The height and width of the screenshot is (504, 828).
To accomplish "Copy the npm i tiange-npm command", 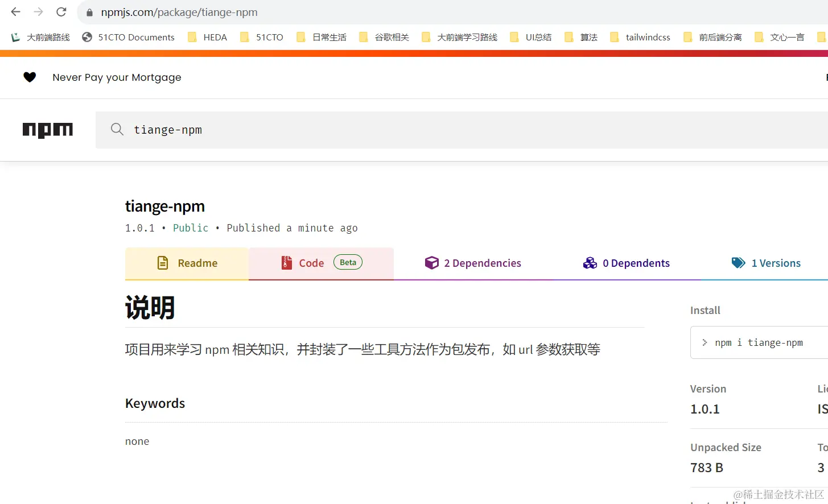I will click(x=759, y=342).
